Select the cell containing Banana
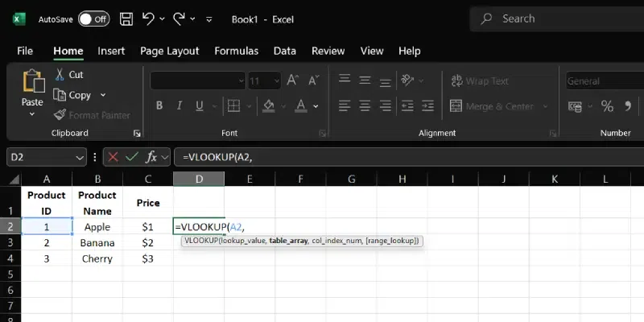Screen dimensions: 644x322 pos(97,243)
